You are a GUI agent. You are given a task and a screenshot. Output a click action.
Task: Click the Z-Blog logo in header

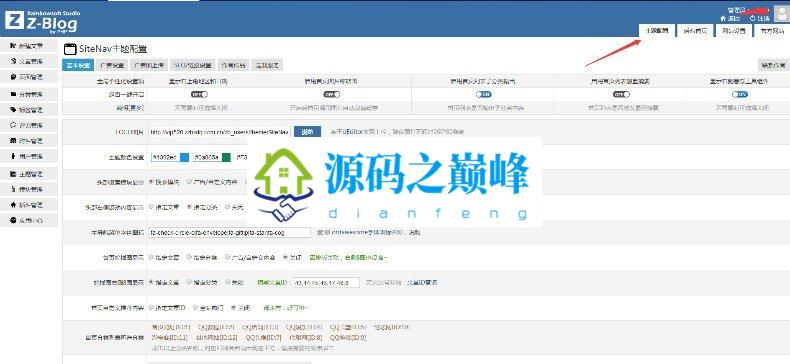click(41, 21)
